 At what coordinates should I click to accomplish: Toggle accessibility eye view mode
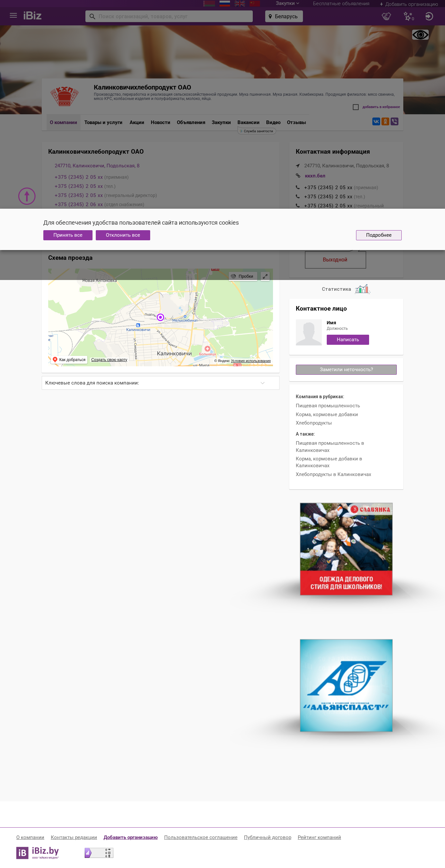pos(420,35)
